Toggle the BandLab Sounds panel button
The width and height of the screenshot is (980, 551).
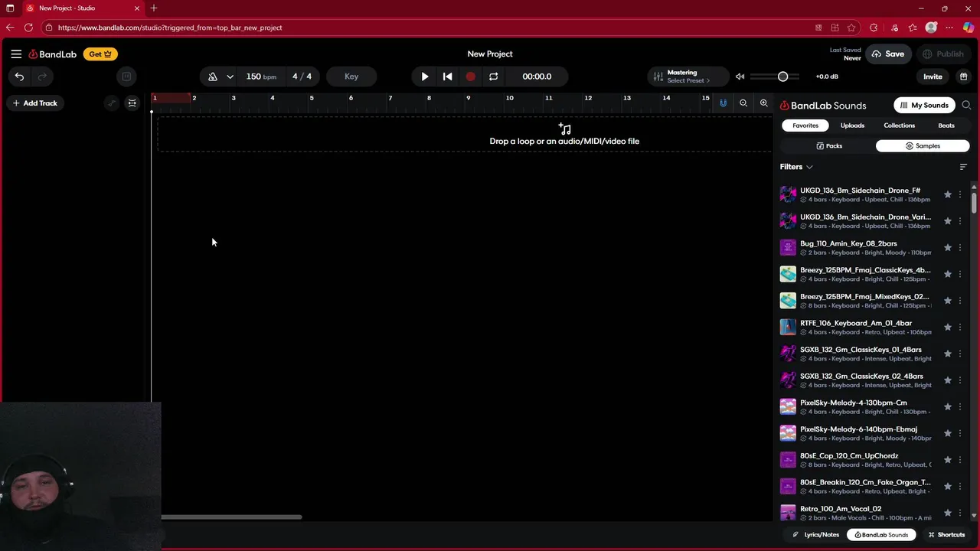point(881,535)
